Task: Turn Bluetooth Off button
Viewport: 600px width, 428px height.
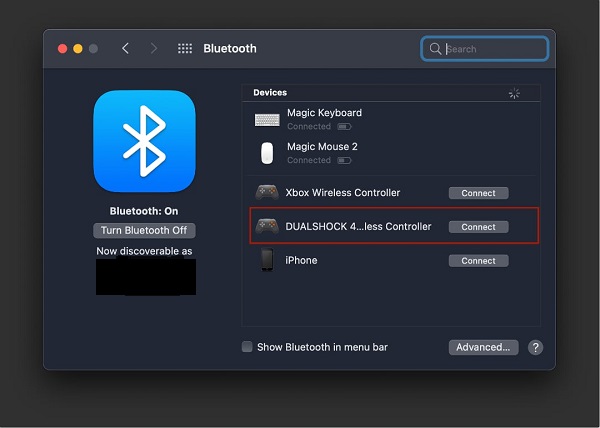Action: click(144, 230)
